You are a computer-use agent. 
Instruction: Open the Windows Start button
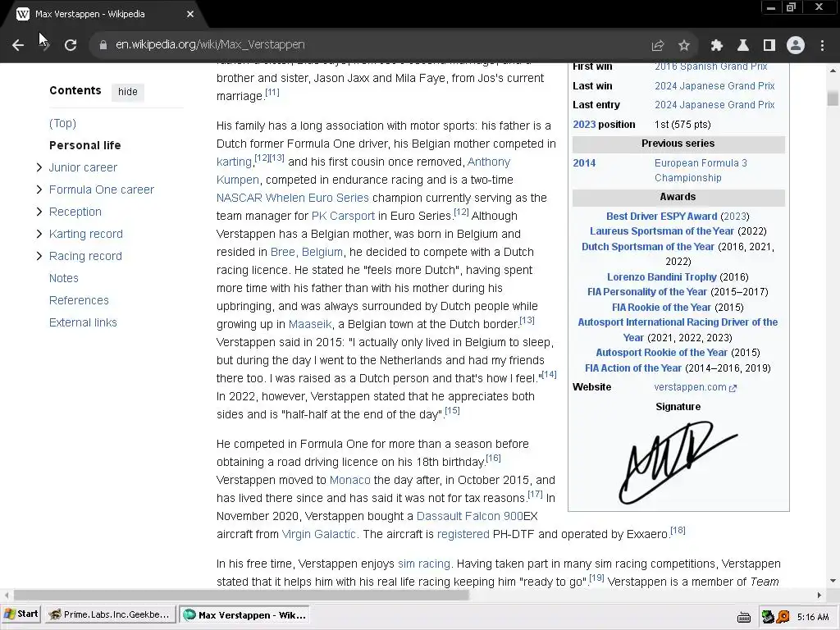click(21, 614)
